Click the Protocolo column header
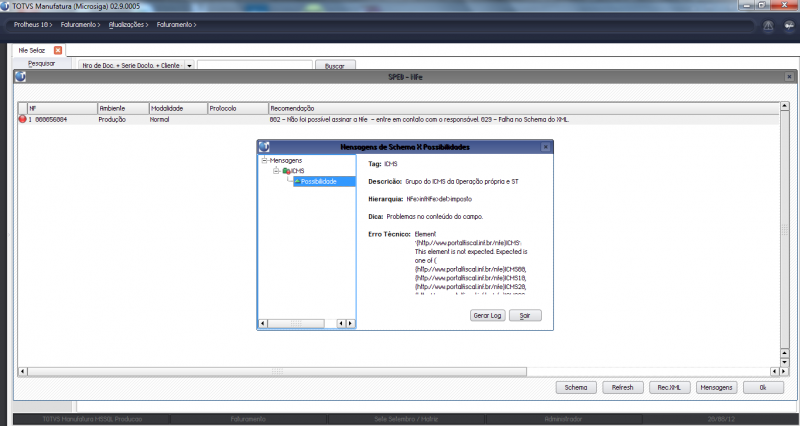This screenshot has height=426, width=800. pyautogui.click(x=238, y=108)
